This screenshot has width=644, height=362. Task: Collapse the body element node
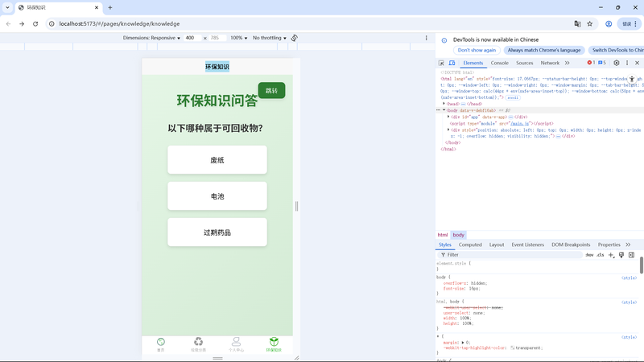tap(444, 110)
